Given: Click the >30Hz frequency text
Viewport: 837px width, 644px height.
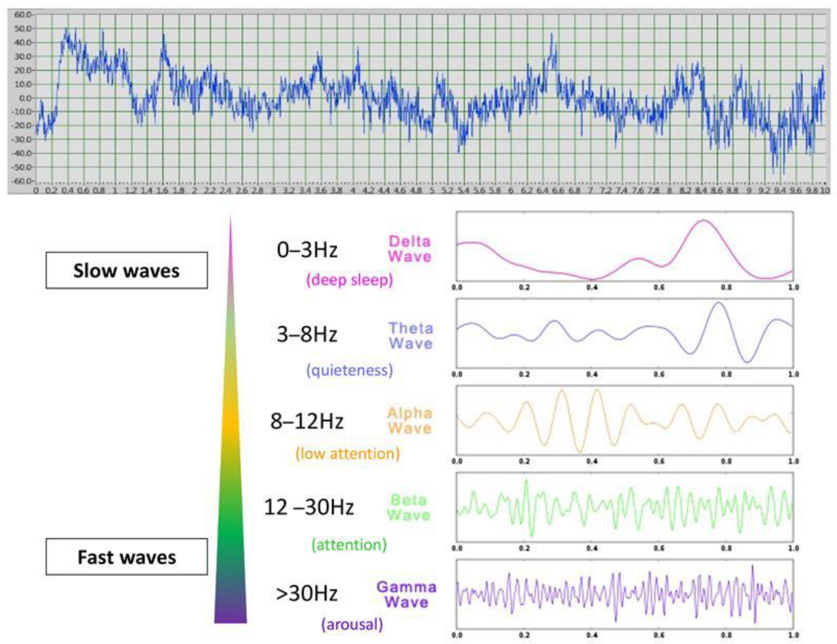Looking at the screenshot, I should pos(306,593).
